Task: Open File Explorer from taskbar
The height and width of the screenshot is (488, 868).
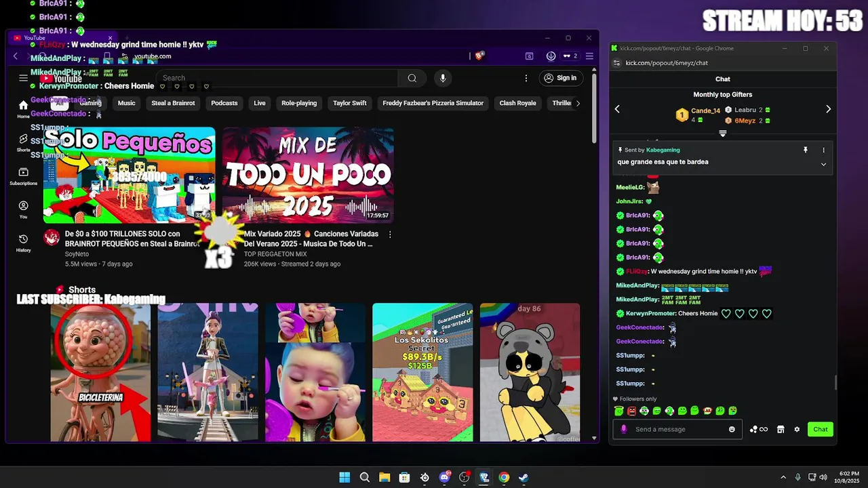Action: (384, 477)
